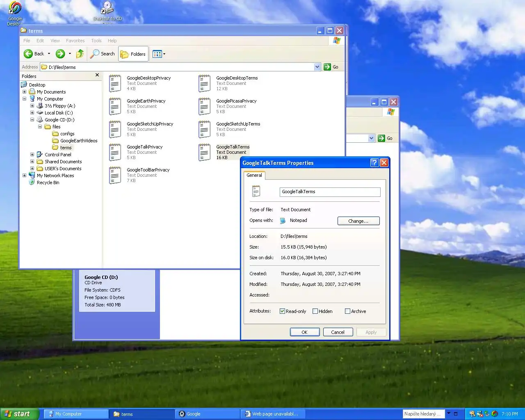Image resolution: width=525 pixels, height=420 pixels.
Task: Select the GoogleToolBarPrivacy file icon
Action: point(115,175)
